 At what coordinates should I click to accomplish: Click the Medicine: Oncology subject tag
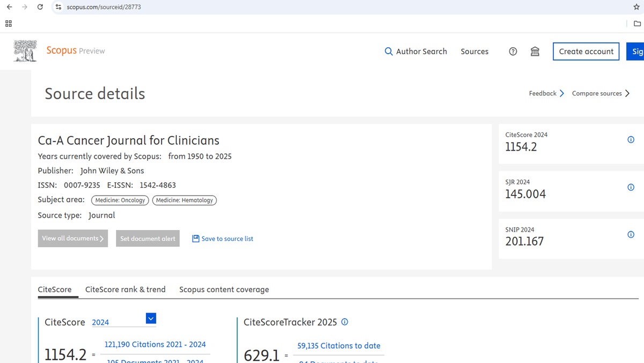click(x=120, y=200)
